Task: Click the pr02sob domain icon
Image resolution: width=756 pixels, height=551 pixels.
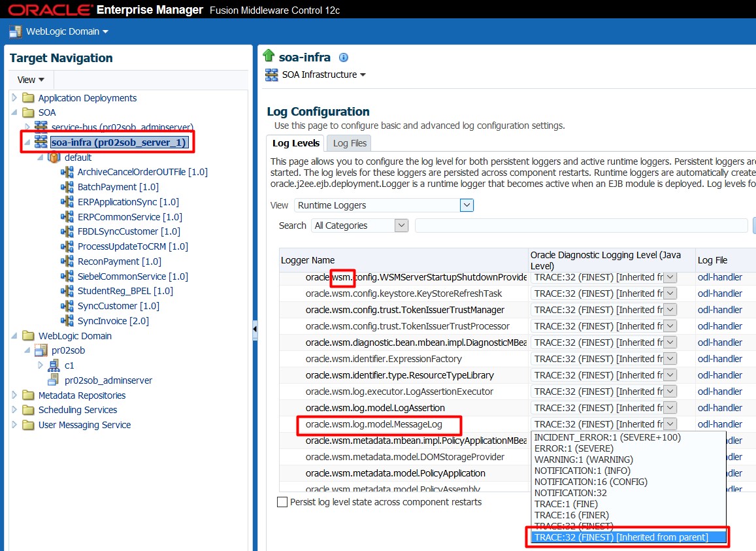Action: [x=42, y=350]
